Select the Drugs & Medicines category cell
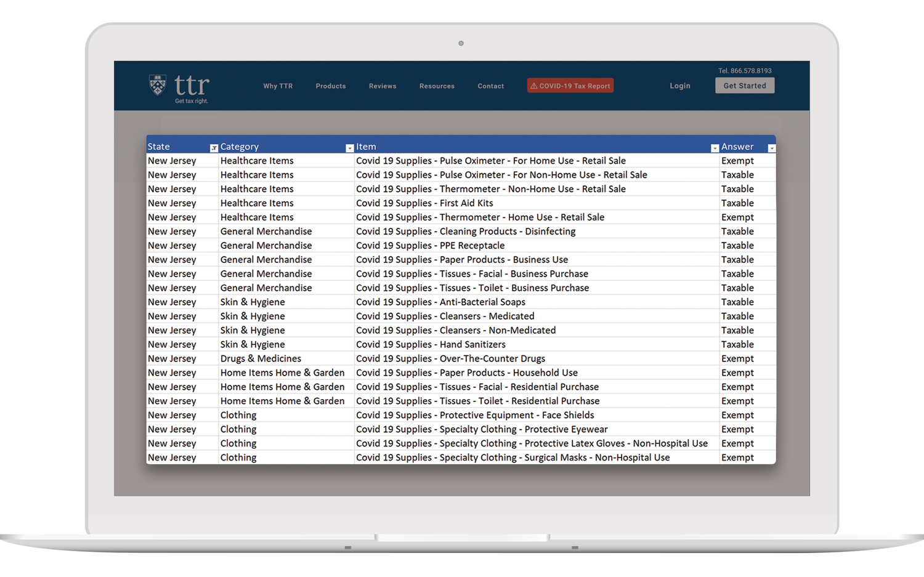 [x=261, y=359]
